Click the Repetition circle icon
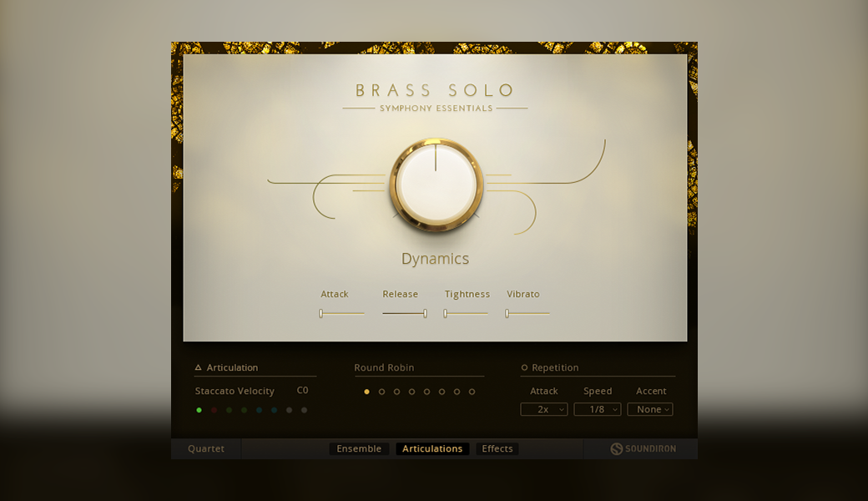The height and width of the screenshot is (501, 868). [524, 367]
